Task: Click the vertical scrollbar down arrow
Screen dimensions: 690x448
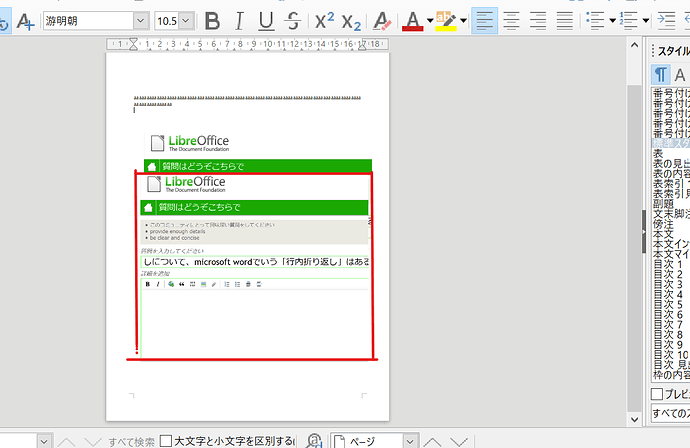Action: pyautogui.click(x=634, y=419)
